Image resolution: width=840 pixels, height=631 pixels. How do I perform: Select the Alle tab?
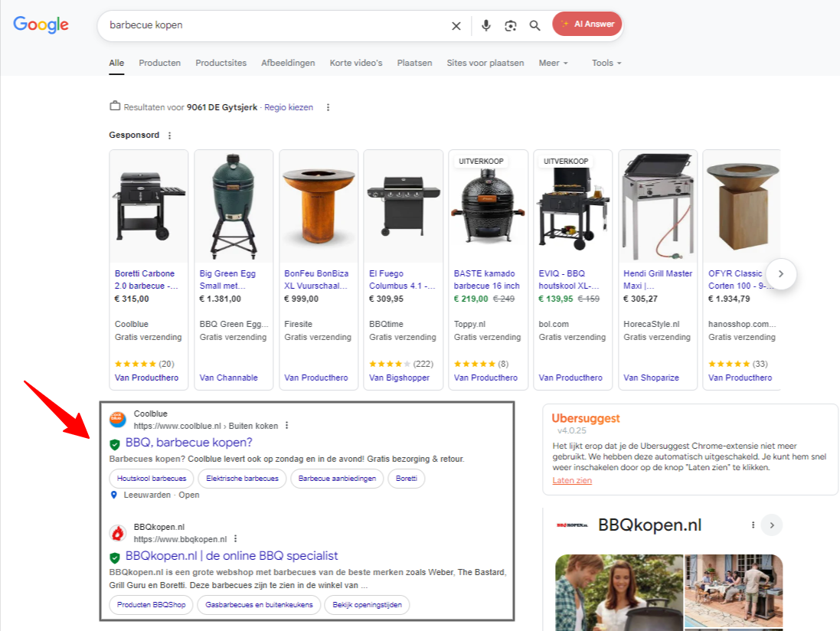pos(116,63)
